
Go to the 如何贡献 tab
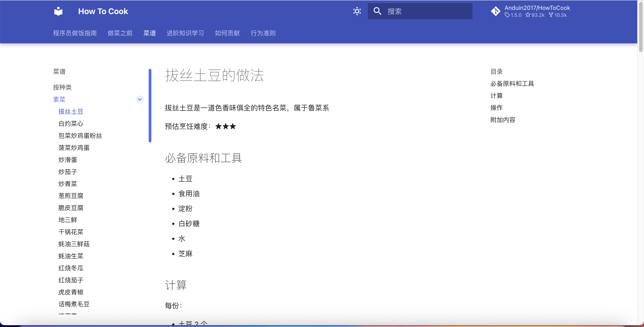(227, 33)
